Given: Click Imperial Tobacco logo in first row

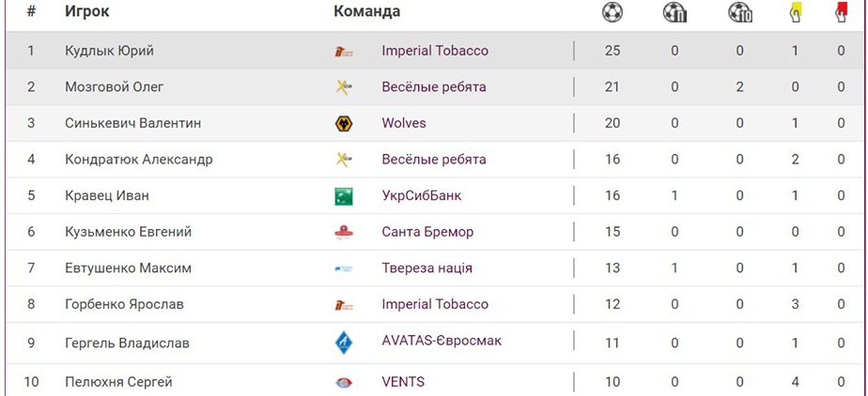Looking at the screenshot, I should tap(344, 51).
